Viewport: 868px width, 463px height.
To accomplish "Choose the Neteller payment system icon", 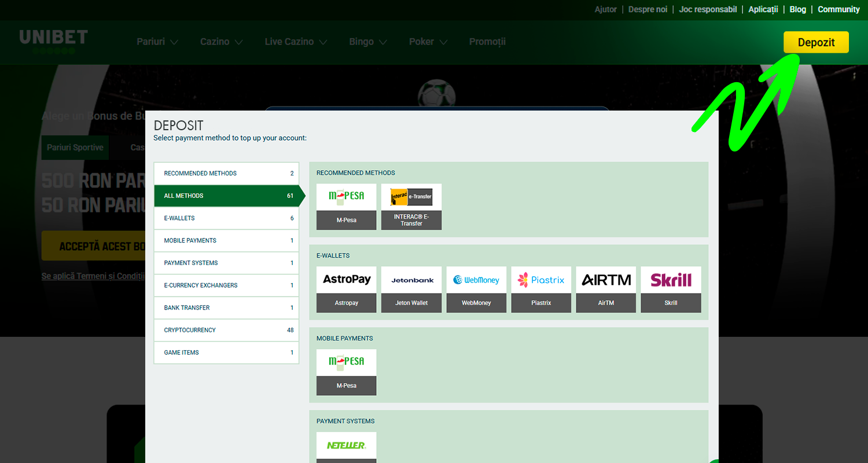I will pos(346,446).
